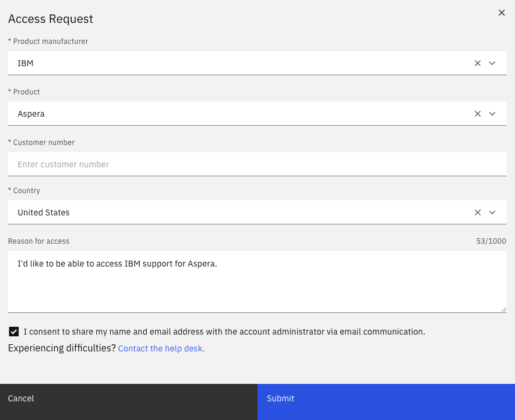Click inside the Reason for access textarea
515x420 pixels.
pyautogui.click(x=257, y=282)
